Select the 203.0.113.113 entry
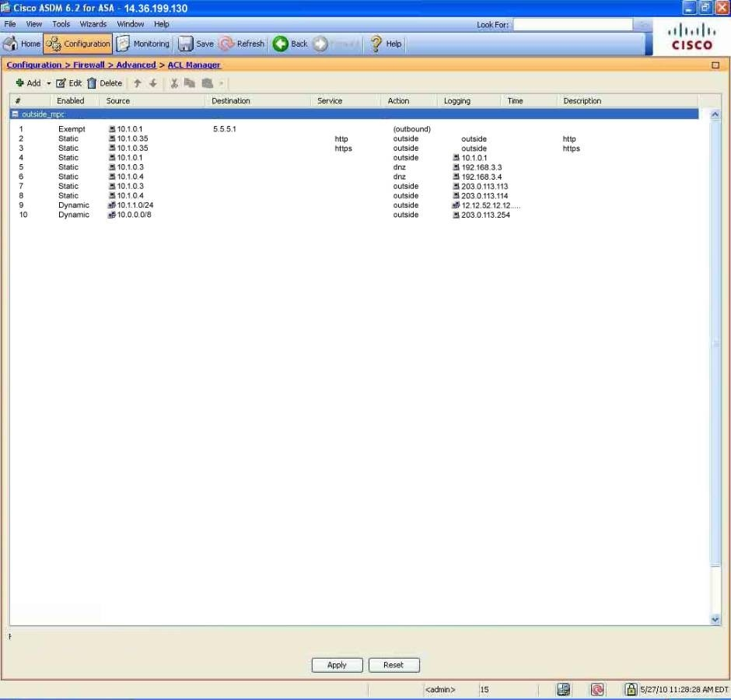 pyautogui.click(x=484, y=186)
